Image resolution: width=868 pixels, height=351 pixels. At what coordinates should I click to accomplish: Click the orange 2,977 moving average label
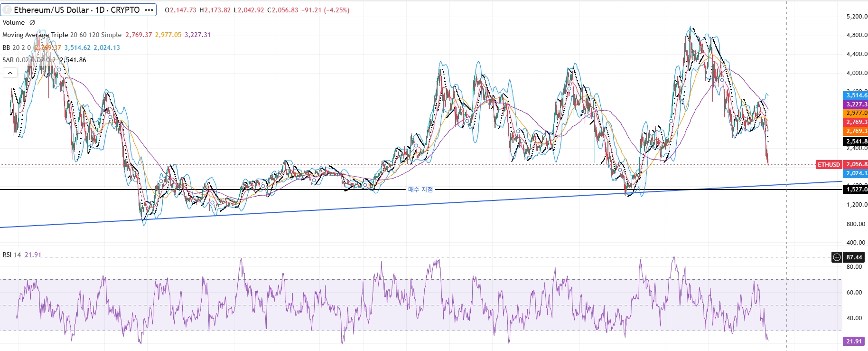coord(856,113)
